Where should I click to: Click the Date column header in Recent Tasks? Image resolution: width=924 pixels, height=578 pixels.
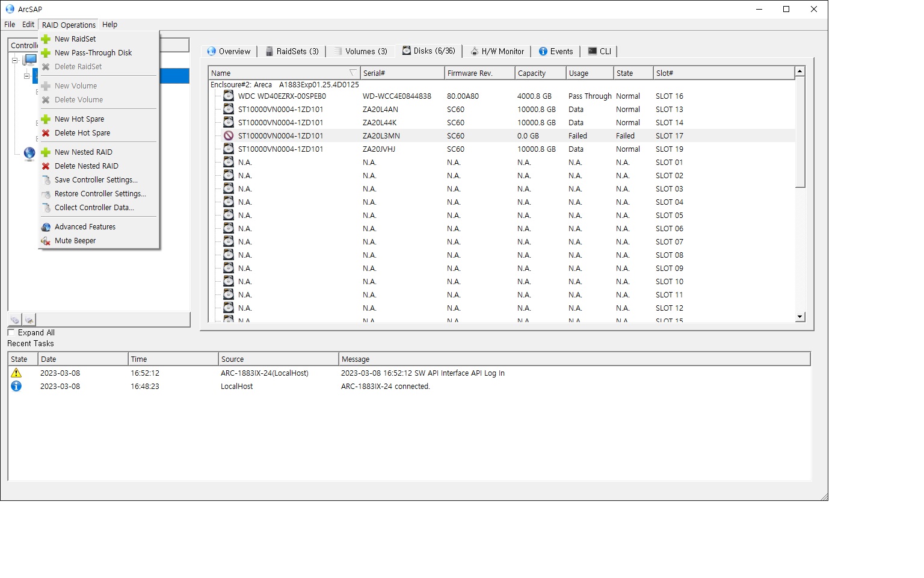(83, 359)
